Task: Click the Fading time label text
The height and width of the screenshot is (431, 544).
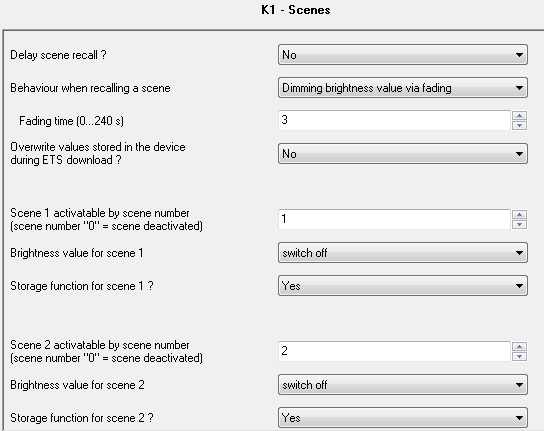Action: (71, 121)
